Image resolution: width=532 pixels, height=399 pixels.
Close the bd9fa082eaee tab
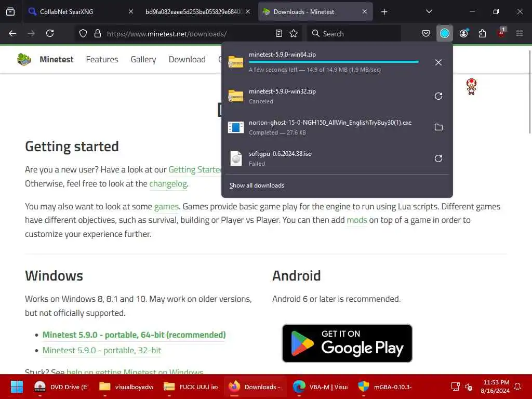[248, 11]
